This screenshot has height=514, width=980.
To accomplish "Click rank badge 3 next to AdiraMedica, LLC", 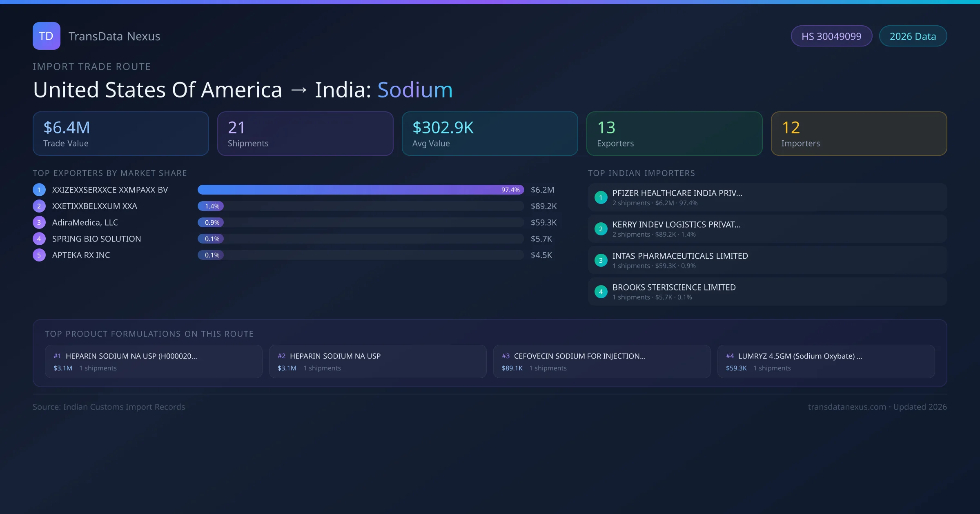I will tap(39, 222).
